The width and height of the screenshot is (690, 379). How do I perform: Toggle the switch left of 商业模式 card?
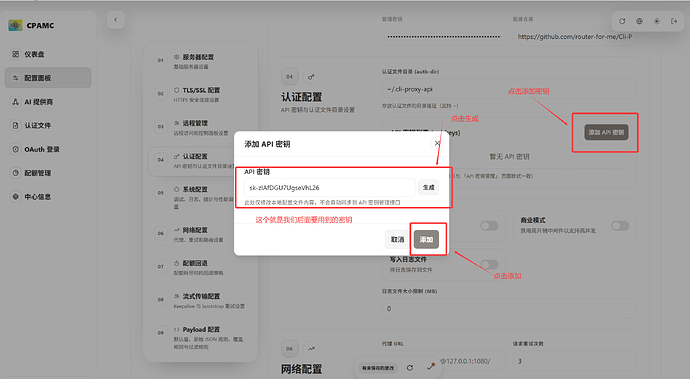pyautogui.click(x=489, y=226)
